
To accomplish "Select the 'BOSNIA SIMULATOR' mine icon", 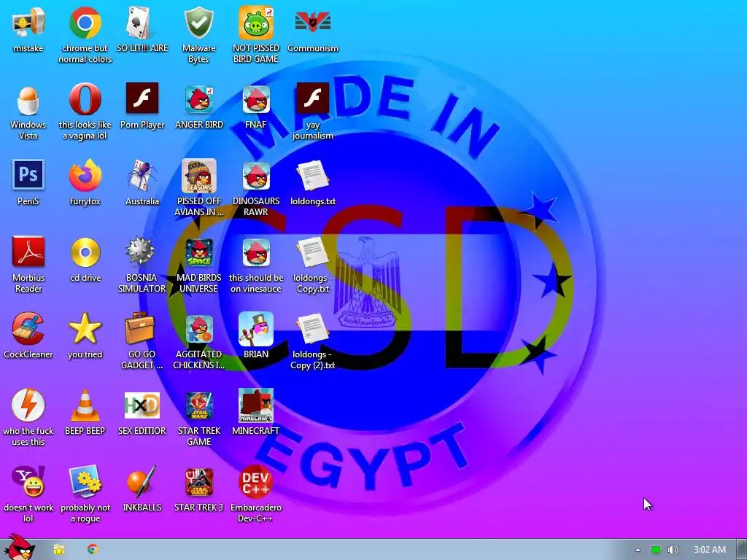I will 141,252.
